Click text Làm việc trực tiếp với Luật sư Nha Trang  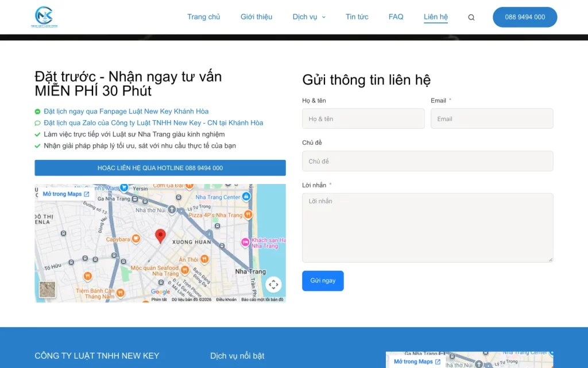point(134,134)
